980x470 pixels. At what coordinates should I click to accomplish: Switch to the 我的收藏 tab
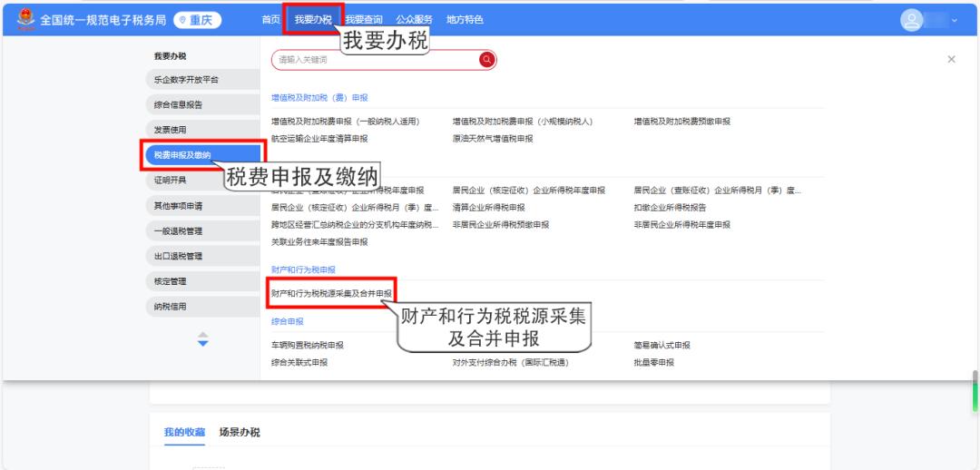click(184, 433)
